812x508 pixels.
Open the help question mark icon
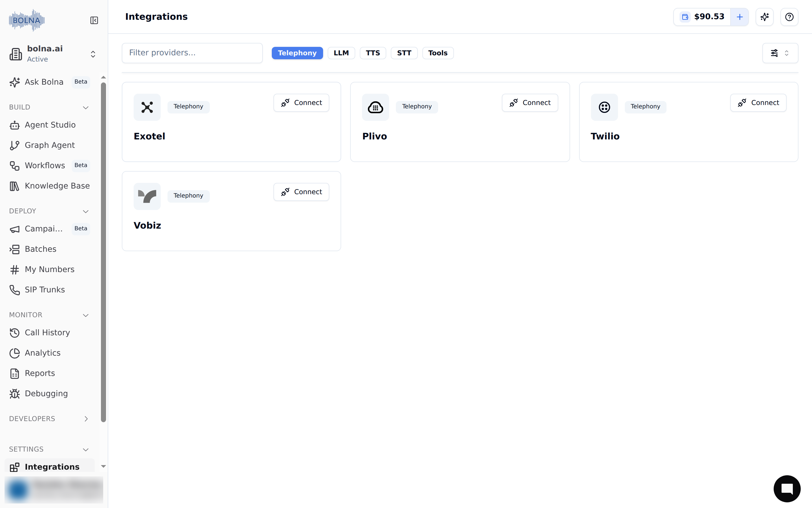click(x=789, y=17)
